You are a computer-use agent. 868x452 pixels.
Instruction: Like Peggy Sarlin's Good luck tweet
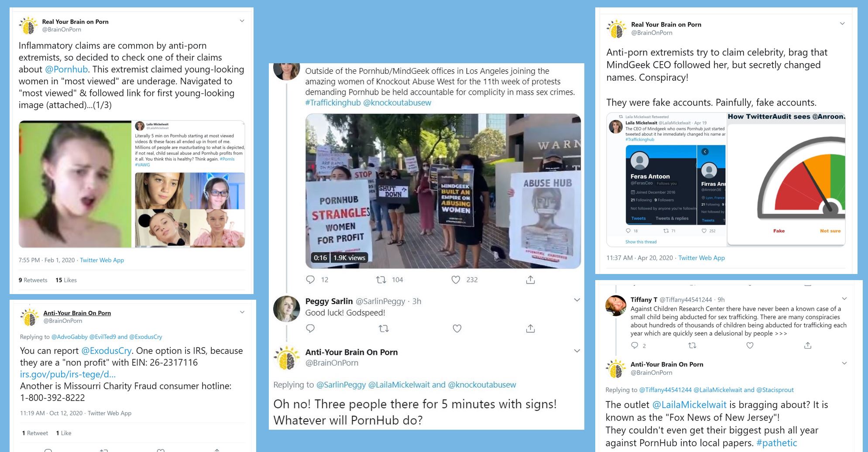click(457, 329)
